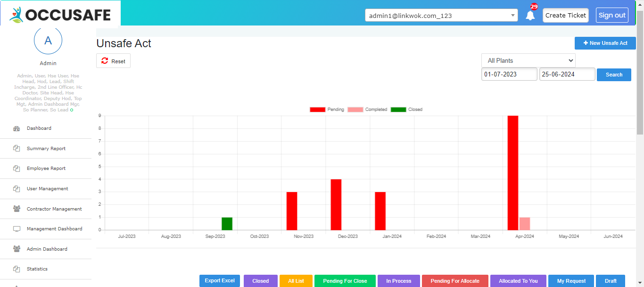The image size is (644, 287).
Task: Click the Apr-2024 red pending bar
Action: coord(513,173)
